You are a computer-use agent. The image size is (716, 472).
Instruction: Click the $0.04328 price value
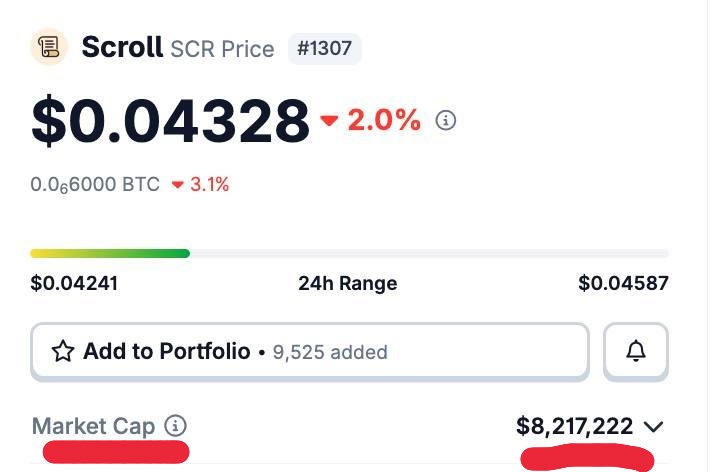(170, 120)
